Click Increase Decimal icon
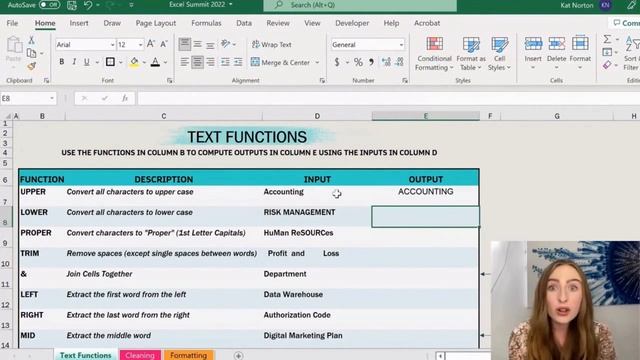The image size is (640, 360). coord(386,62)
